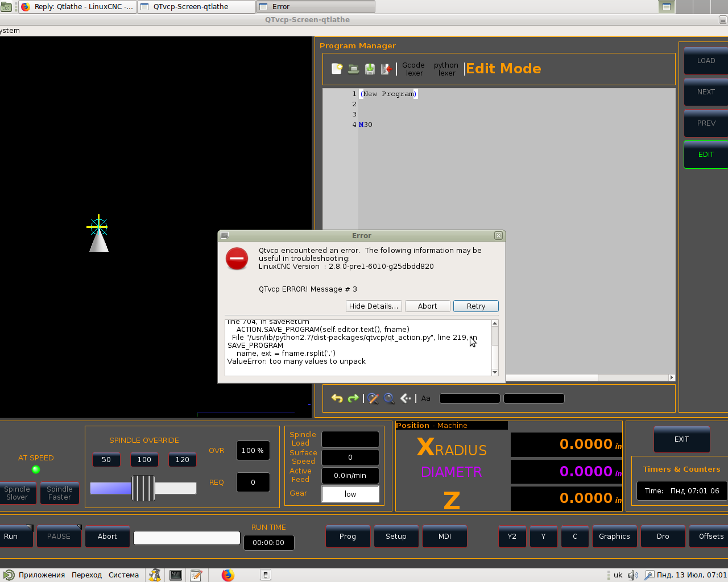This screenshot has height=582, width=728.
Task: Set spindle override to 120
Action: [183, 460]
